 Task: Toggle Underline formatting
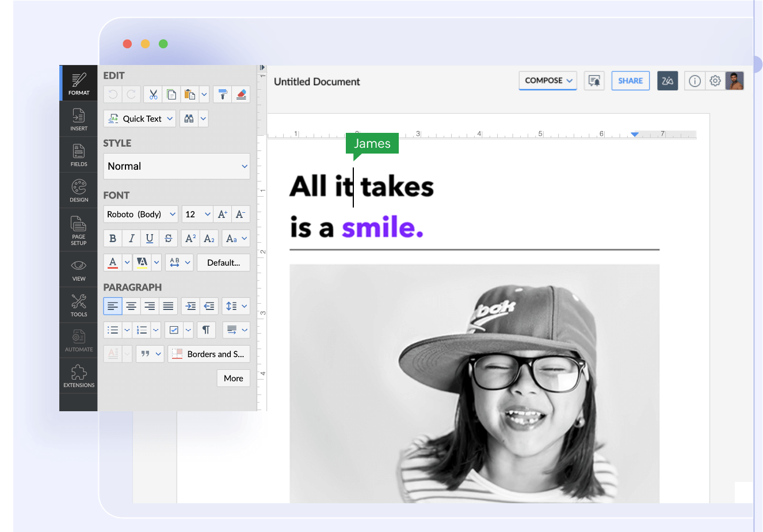click(150, 238)
